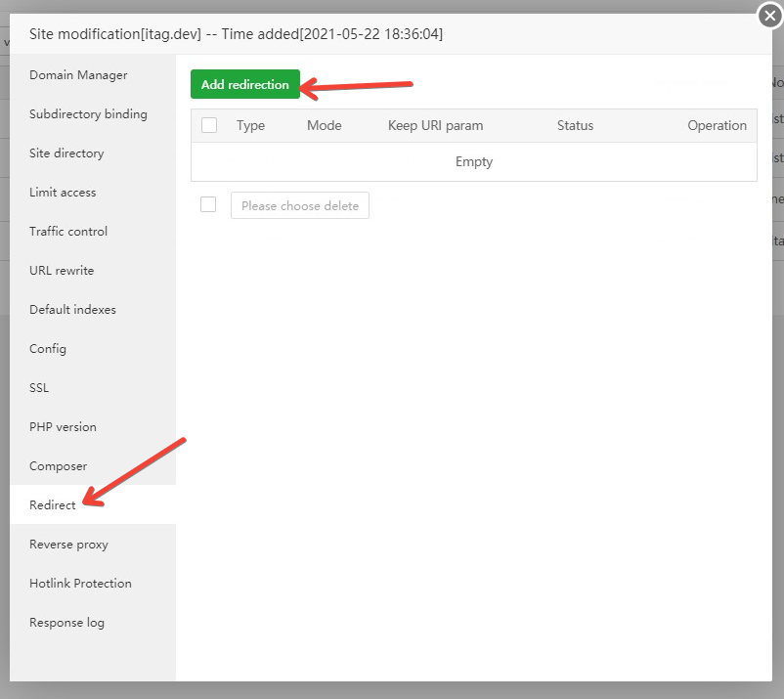The image size is (784, 699).
Task: Switch to the Config tab
Action: click(93, 348)
